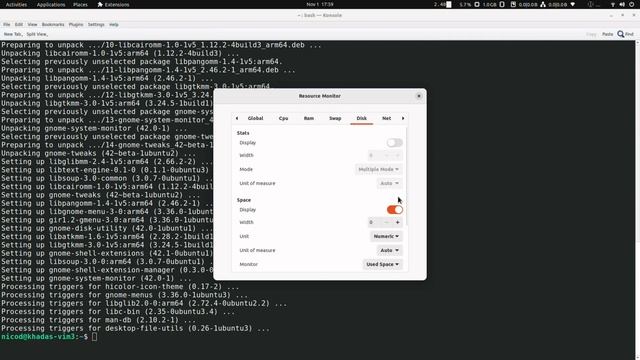Select the Disk tab
The width and height of the screenshot is (640, 360).
[362, 118]
